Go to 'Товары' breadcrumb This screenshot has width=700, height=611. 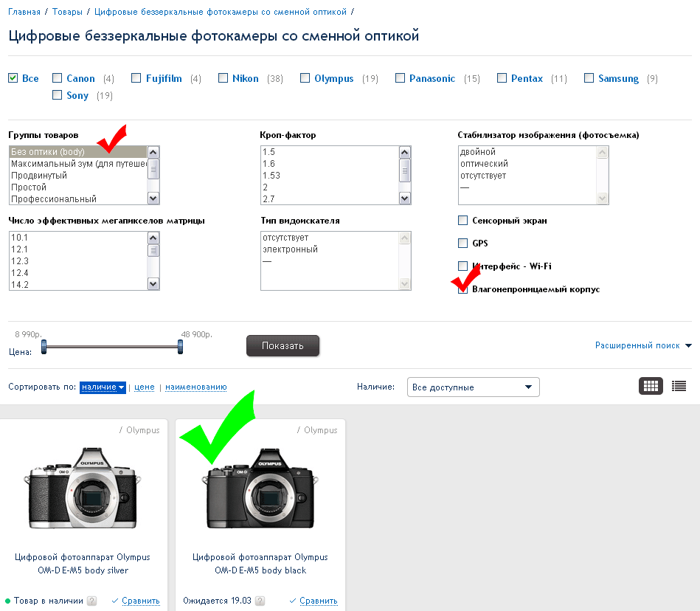tap(67, 12)
